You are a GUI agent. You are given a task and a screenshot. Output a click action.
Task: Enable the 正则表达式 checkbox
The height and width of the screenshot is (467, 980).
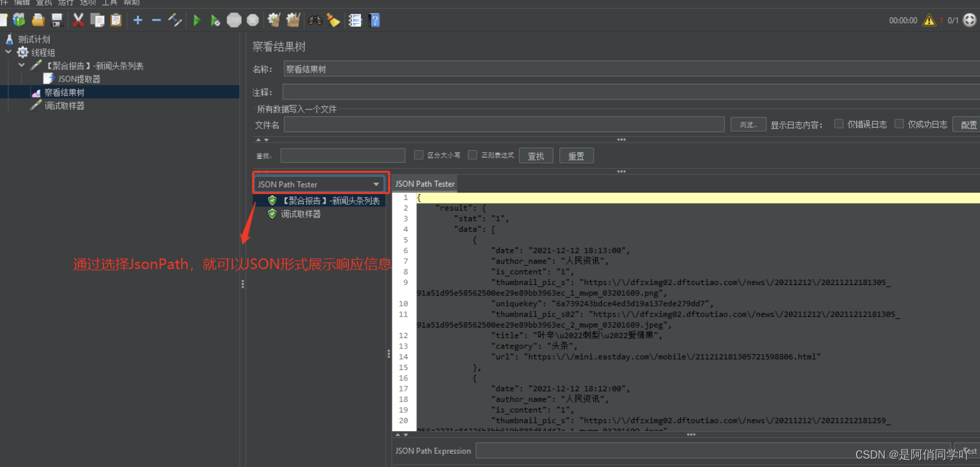point(473,155)
